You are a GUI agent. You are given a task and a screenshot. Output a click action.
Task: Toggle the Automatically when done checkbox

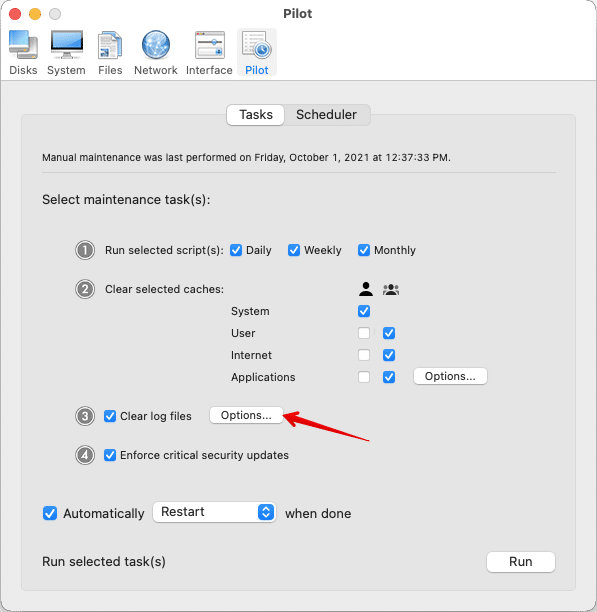tap(50, 514)
